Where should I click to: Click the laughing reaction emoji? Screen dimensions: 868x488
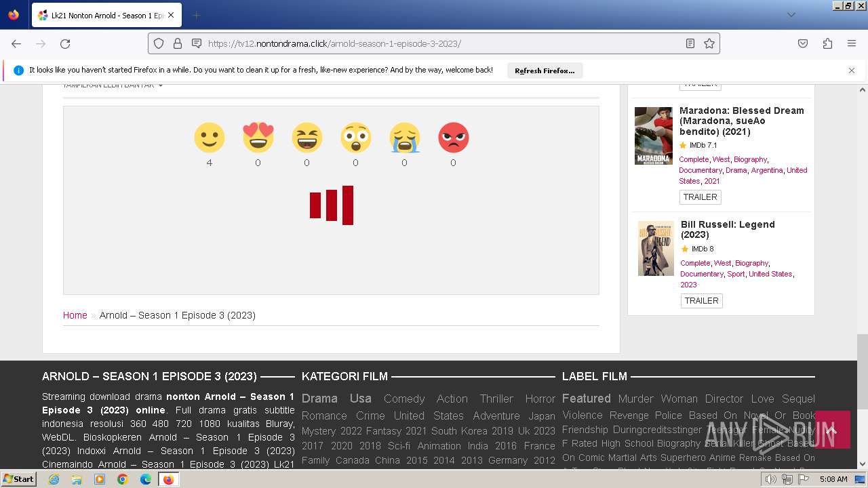click(x=307, y=138)
